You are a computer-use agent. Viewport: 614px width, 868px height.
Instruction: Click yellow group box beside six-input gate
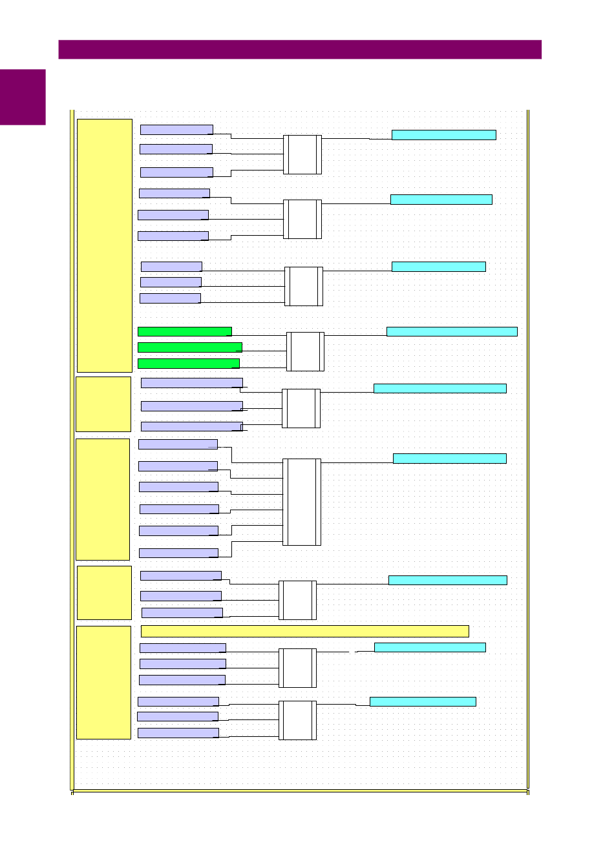click(x=103, y=499)
